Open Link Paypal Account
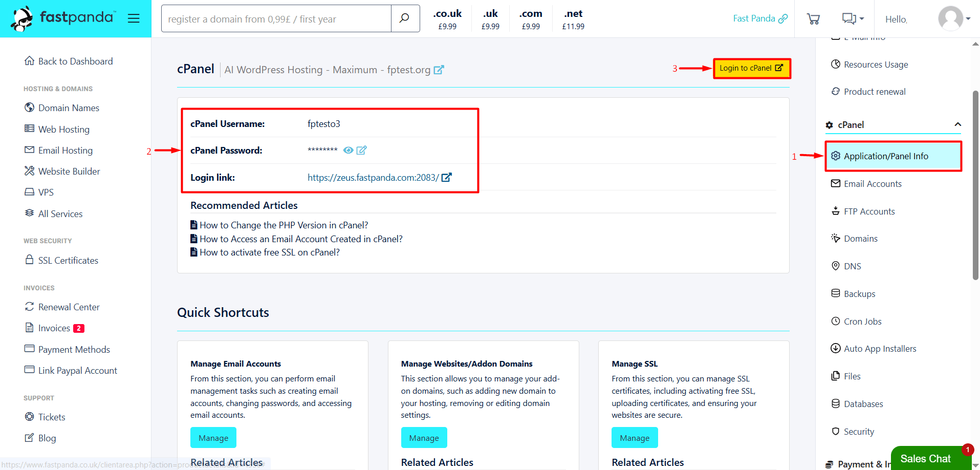 click(x=71, y=370)
